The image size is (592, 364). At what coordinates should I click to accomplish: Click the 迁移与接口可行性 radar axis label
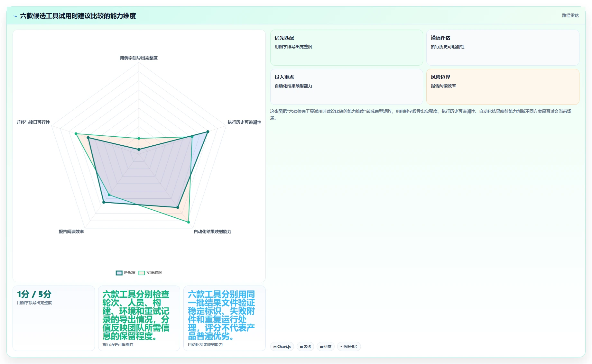click(x=33, y=122)
